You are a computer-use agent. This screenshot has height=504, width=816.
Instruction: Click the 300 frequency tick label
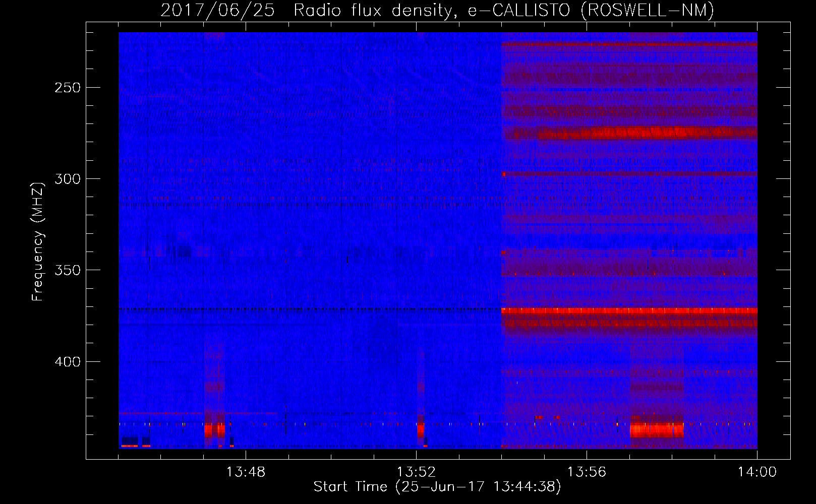coord(67,179)
